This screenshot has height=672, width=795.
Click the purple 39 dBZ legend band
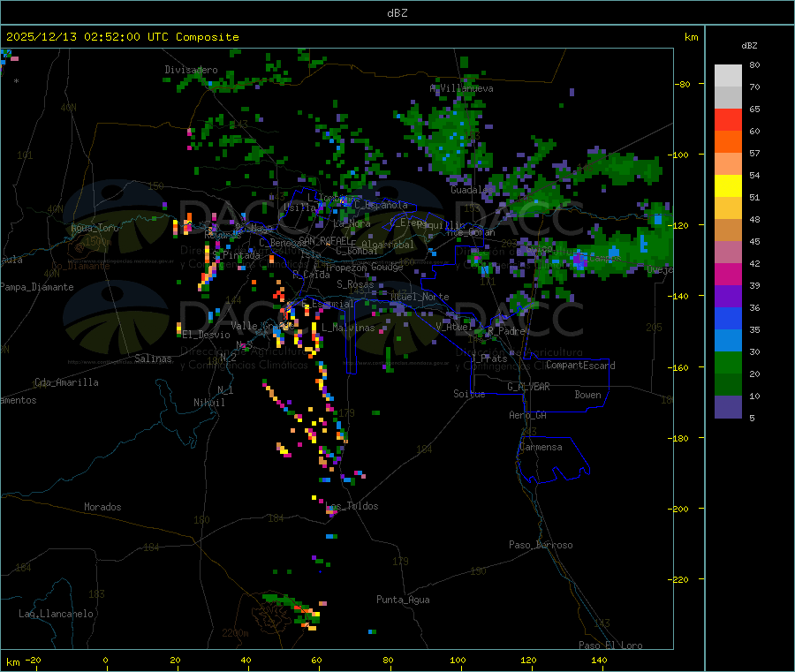point(728,297)
